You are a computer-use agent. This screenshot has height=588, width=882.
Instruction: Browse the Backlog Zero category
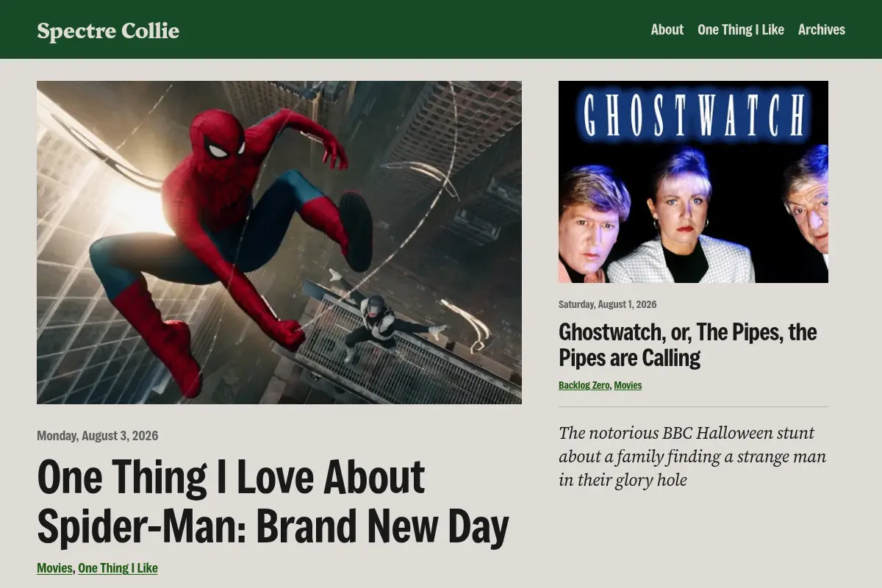(x=584, y=385)
